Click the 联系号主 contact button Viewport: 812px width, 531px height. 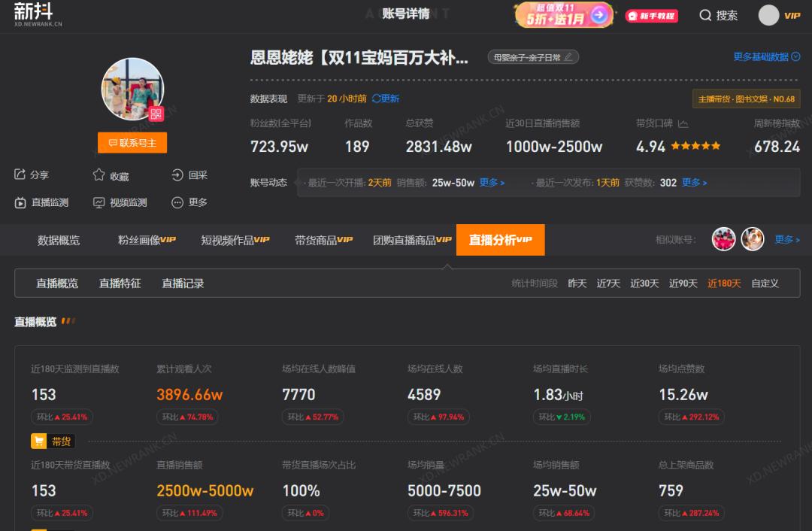132,142
